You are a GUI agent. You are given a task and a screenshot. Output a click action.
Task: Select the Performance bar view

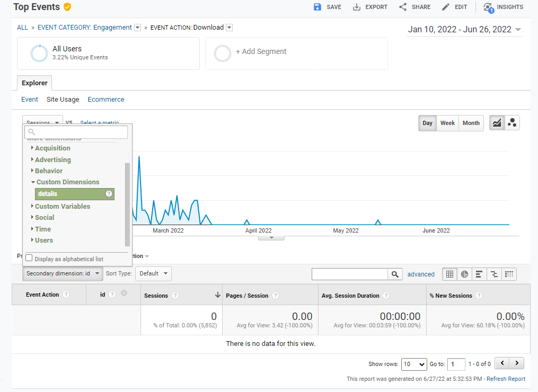coord(479,274)
